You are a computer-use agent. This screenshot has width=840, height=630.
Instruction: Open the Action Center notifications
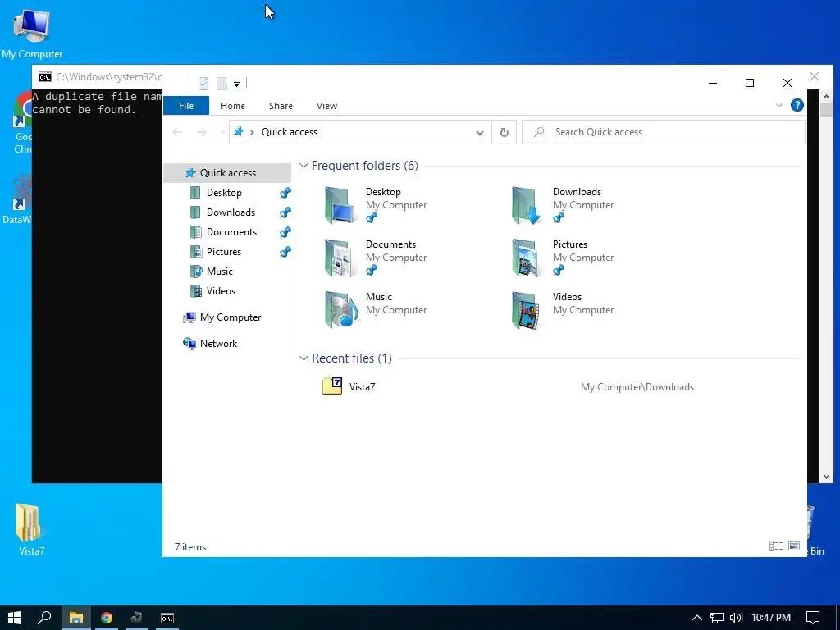click(x=813, y=618)
